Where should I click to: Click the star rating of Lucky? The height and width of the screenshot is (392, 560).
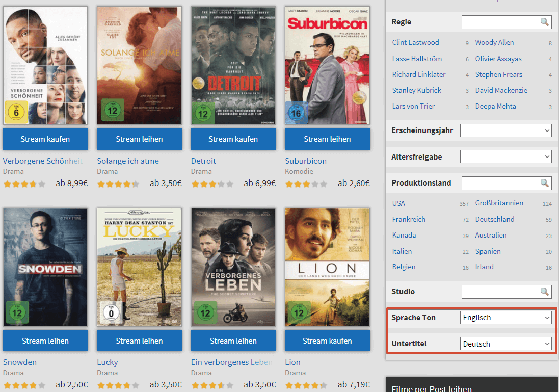pos(118,385)
